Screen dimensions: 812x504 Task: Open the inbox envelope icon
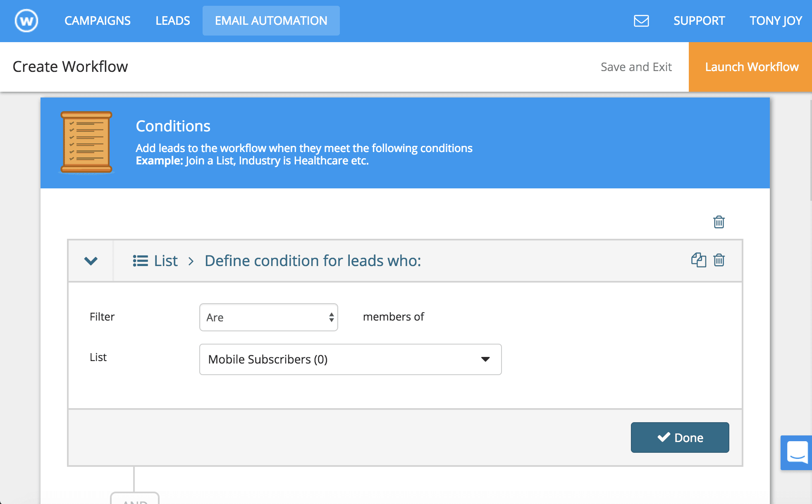click(x=641, y=21)
